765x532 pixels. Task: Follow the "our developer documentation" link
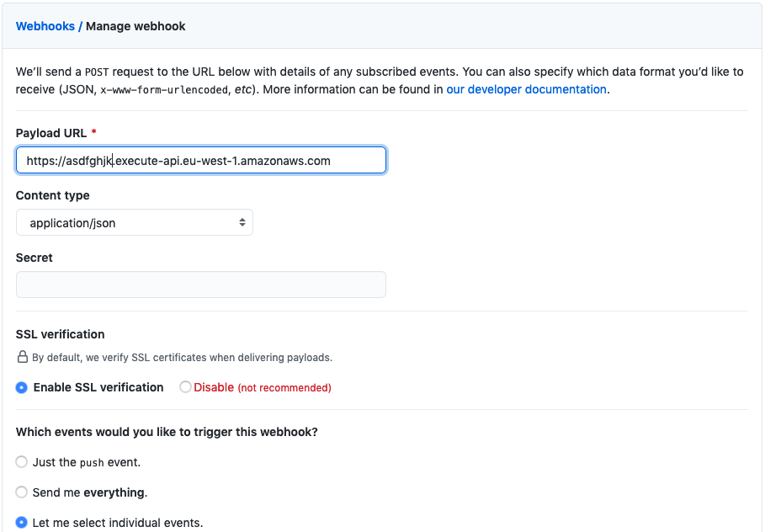click(525, 89)
